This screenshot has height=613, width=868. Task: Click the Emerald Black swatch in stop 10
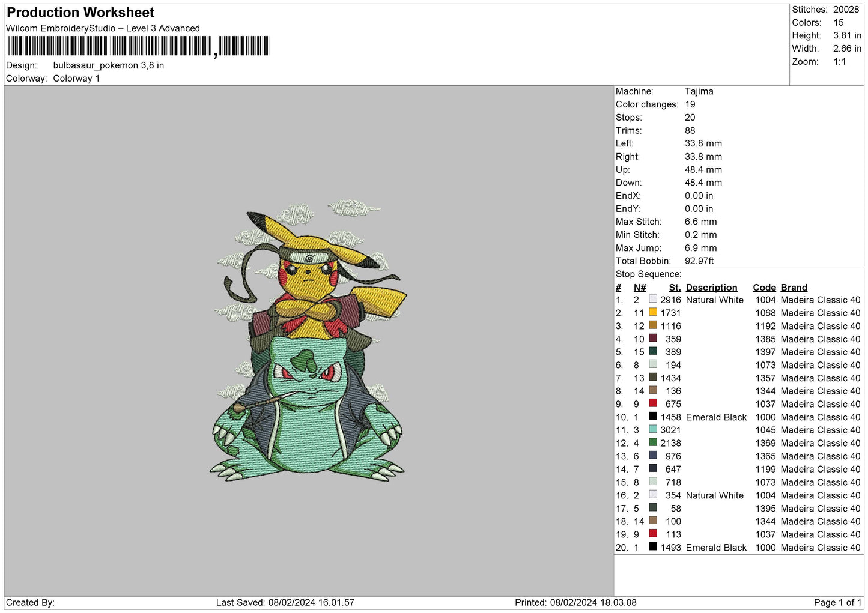pyautogui.click(x=653, y=416)
